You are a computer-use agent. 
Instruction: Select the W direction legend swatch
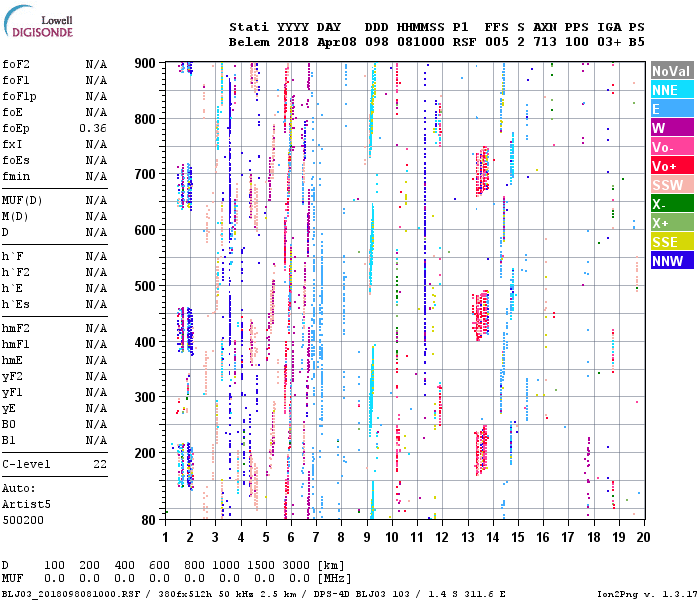[x=672, y=128]
